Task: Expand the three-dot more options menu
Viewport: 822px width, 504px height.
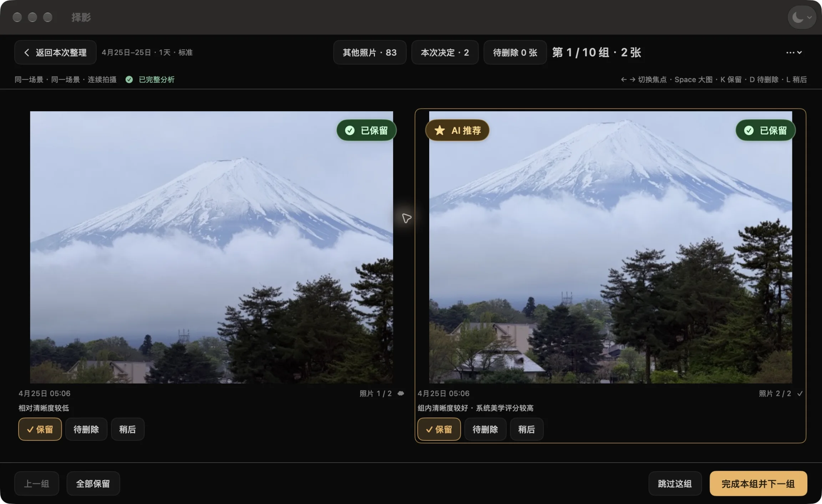Action: click(x=794, y=52)
